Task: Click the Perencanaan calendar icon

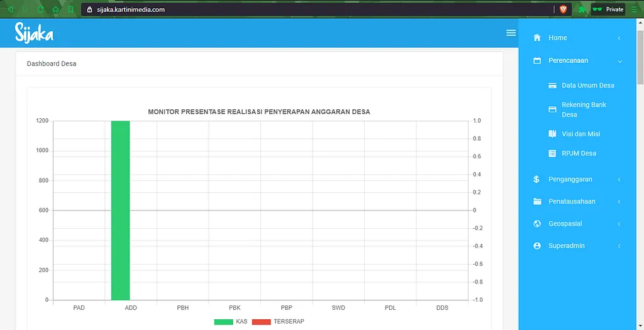Action: [x=537, y=61]
